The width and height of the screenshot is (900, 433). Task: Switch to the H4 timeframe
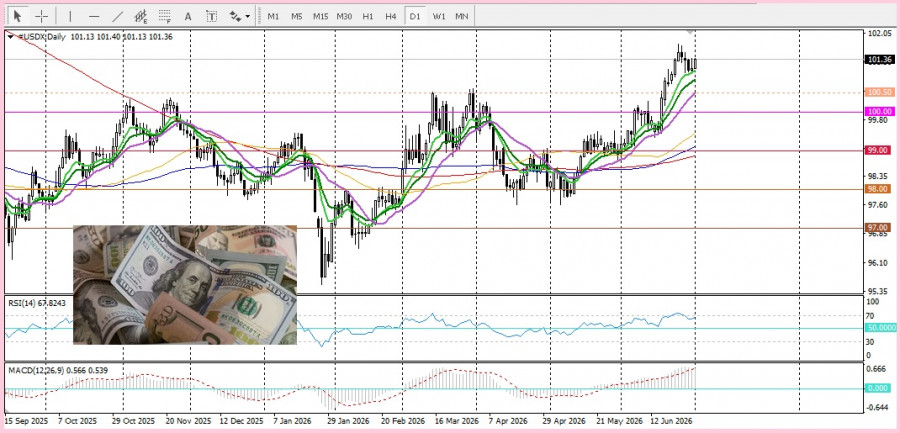coord(391,16)
